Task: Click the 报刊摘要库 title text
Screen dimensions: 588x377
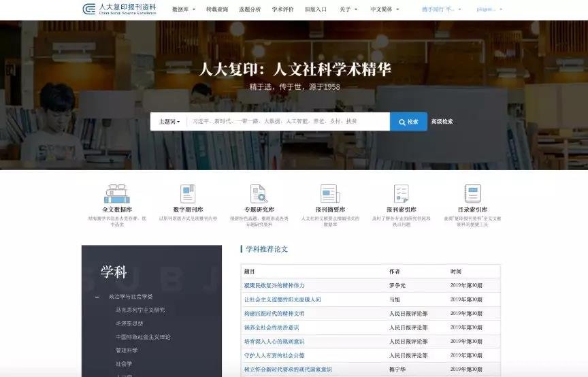Action: coord(330,210)
